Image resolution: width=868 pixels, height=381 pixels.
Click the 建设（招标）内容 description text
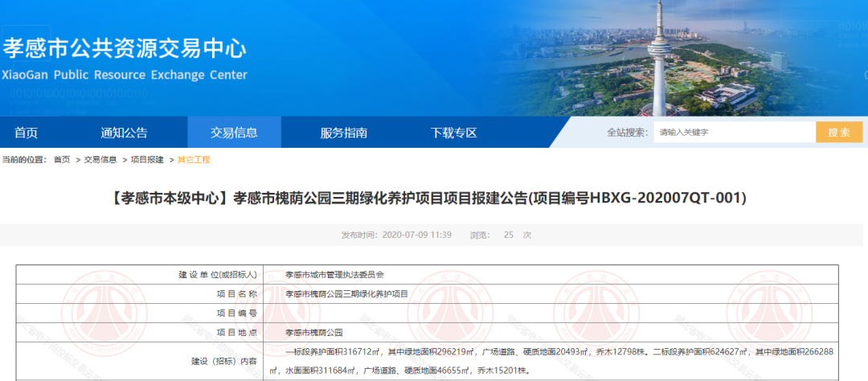[x=555, y=361]
